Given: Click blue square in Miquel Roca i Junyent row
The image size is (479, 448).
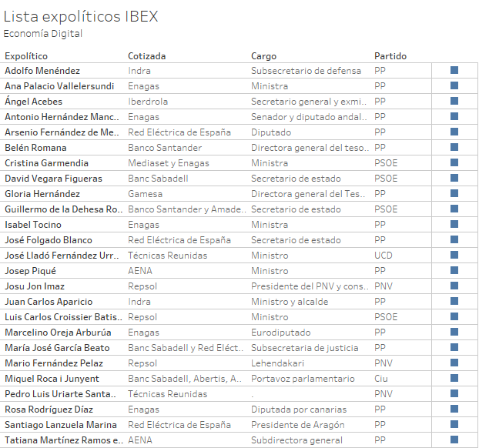Looking at the screenshot, I should [x=454, y=378].
